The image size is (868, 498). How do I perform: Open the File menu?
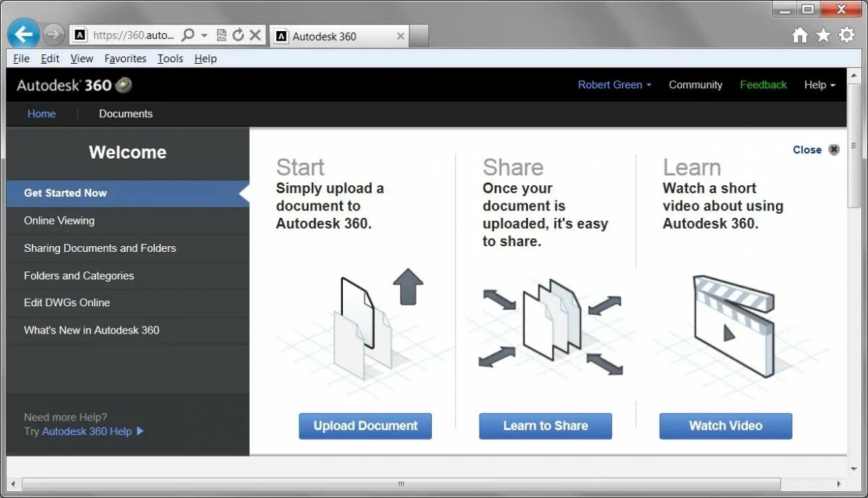22,59
